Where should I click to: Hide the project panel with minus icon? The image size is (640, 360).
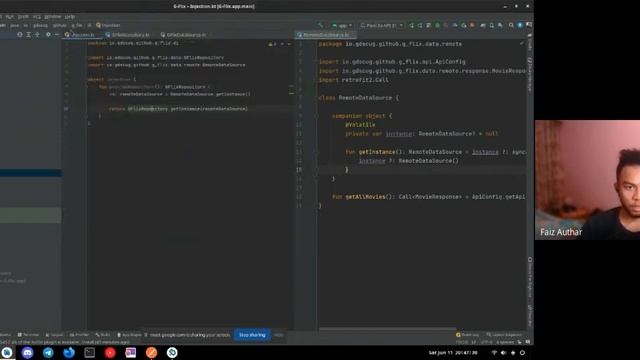57,35
